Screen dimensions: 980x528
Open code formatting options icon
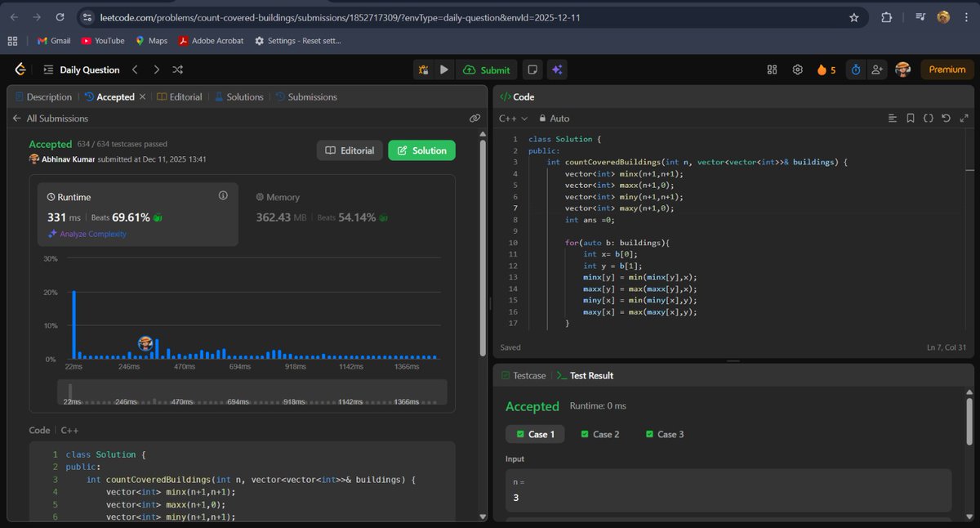(x=892, y=118)
